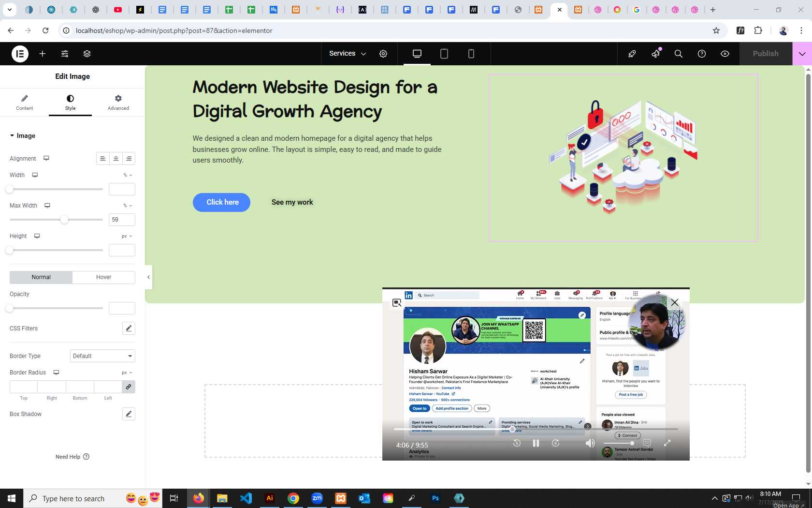Click the Max Width value field
This screenshot has width=812, height=508.
tap(122, 220)
